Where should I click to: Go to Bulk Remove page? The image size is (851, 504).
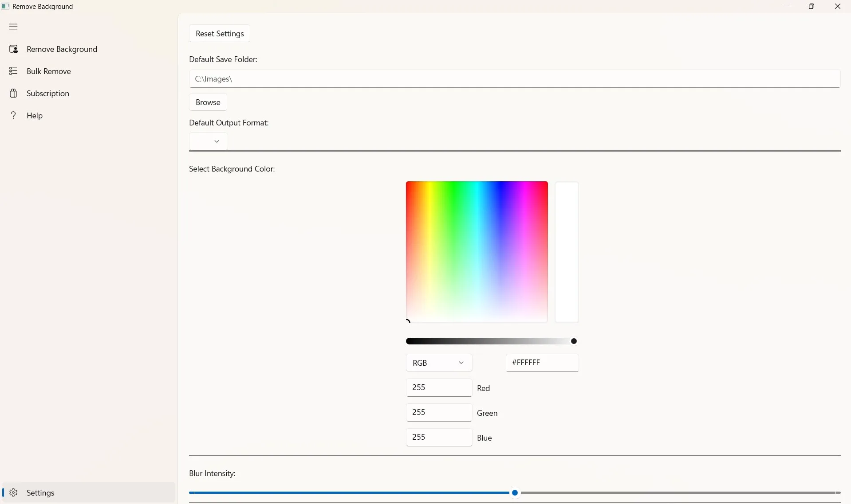tap(89, 71)
